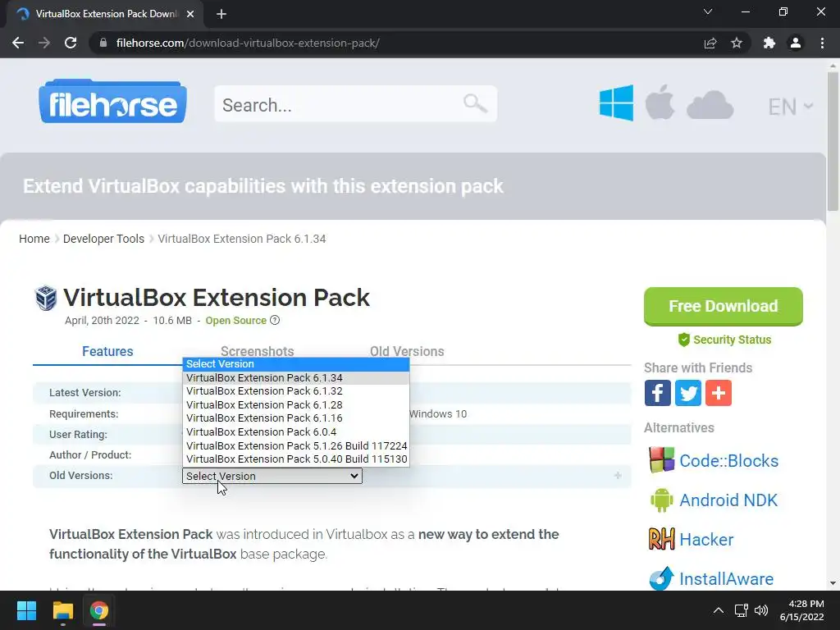Select VirtualBox Extension Pack 6.1.32
840x630 pixels.
point(295,391)
